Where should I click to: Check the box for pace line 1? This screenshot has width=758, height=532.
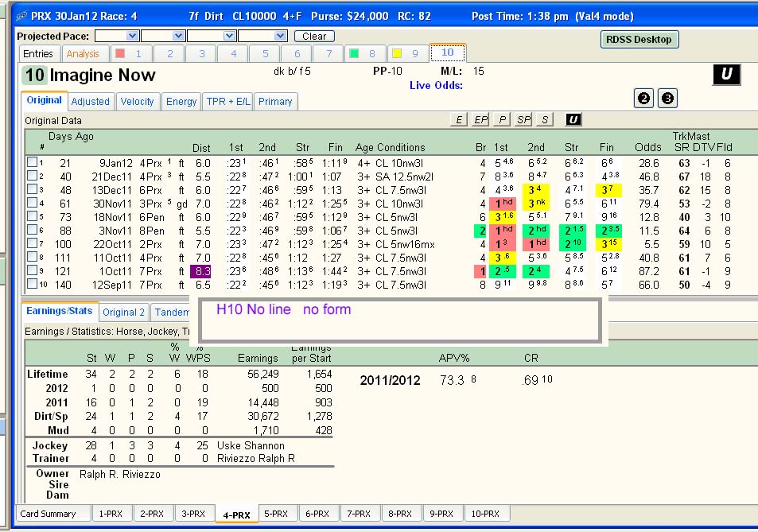(33, 162)
